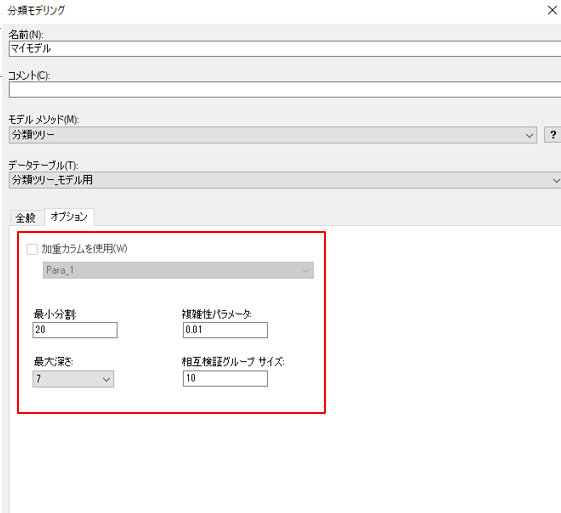Close the 分類モデリング dialog
Screen dimensions: 561x513
[552, 10]
